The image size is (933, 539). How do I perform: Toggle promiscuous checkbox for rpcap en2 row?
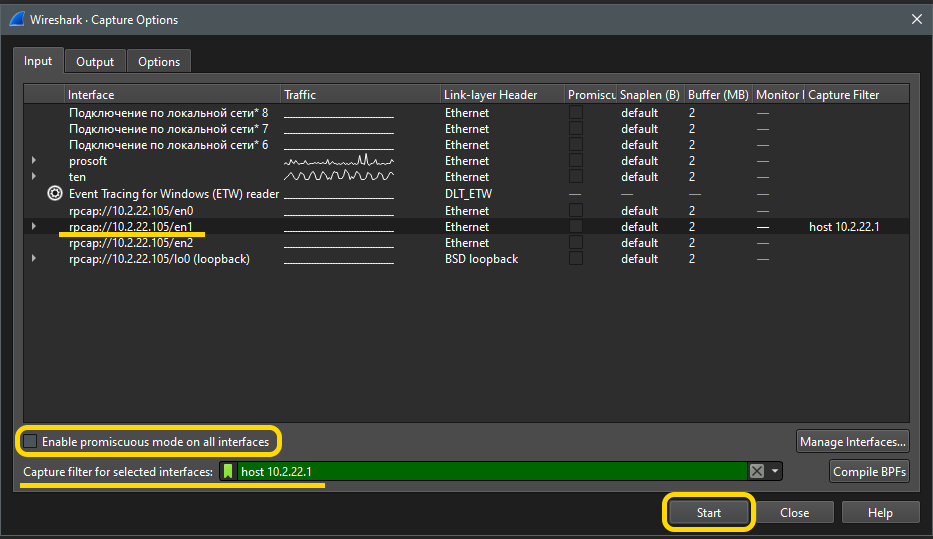pos(575,243)
